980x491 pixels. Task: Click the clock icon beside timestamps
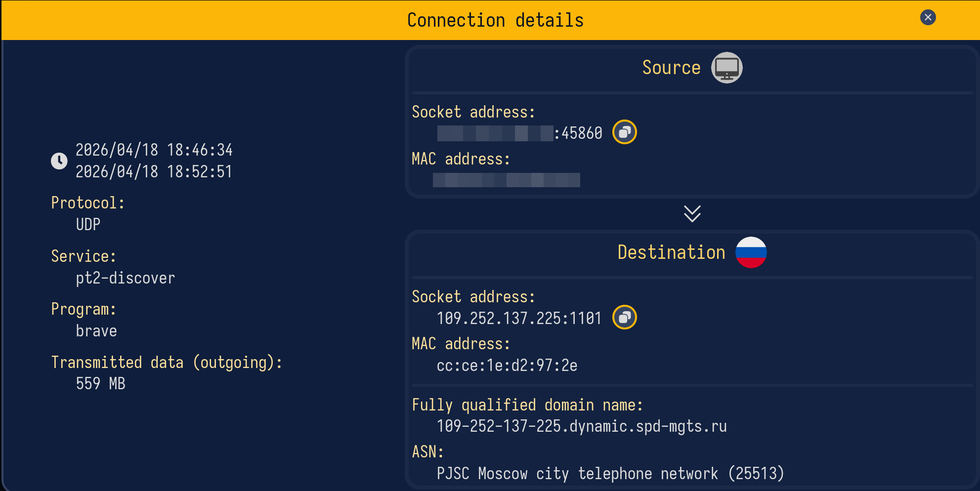click(59, 161)
